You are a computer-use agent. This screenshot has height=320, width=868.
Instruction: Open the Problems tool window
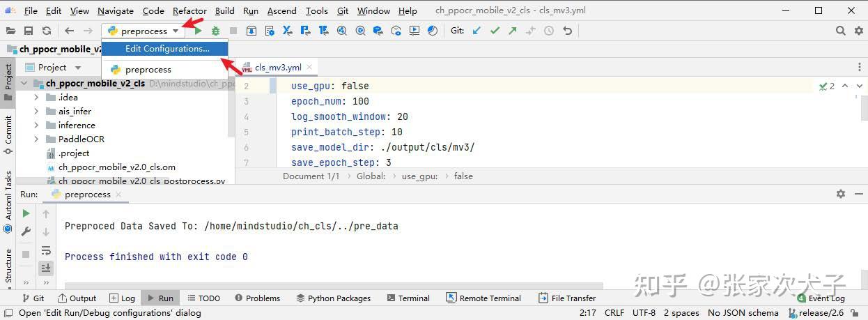pos(257,298)
